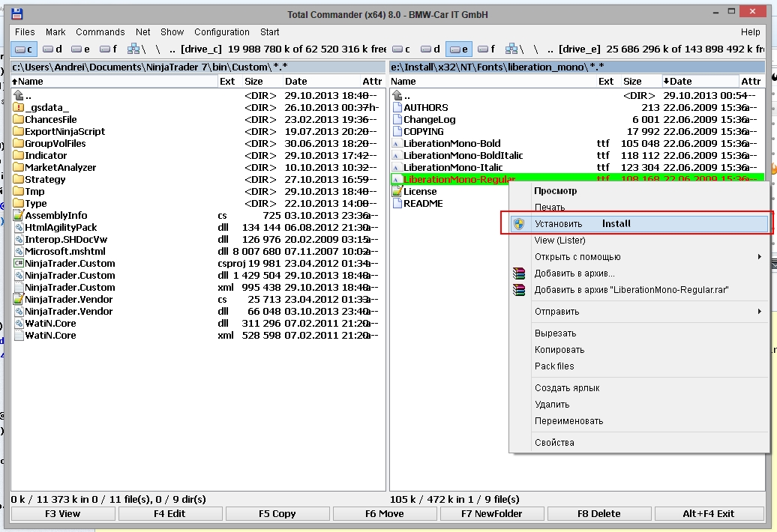Select drive c in left panel

(24, 49)
